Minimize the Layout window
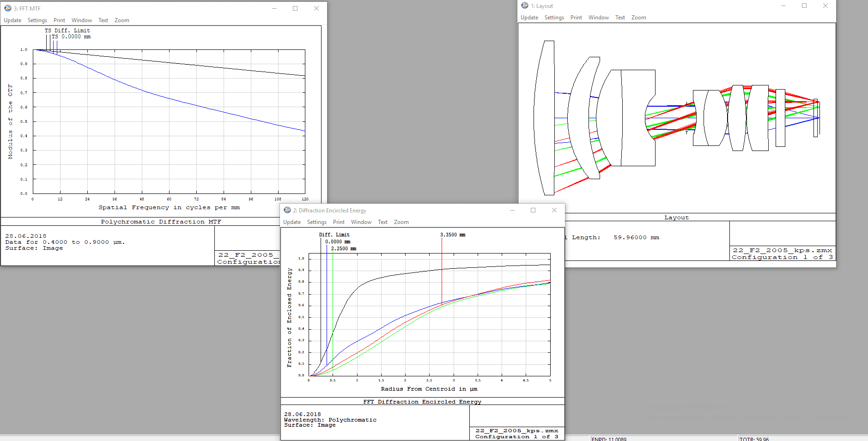The height and width of the screenshot is (441, 868). (783, 6)
